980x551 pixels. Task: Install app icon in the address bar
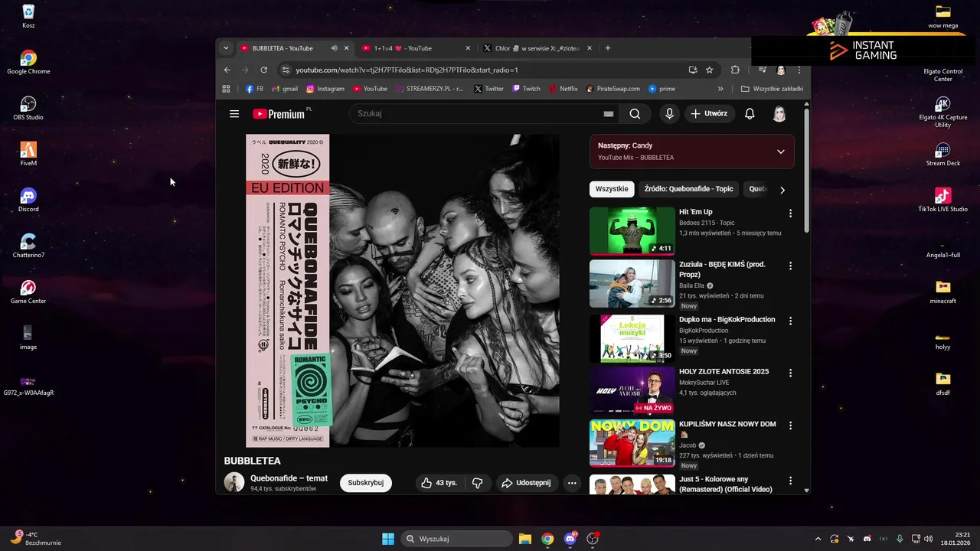tap(693, 70)
